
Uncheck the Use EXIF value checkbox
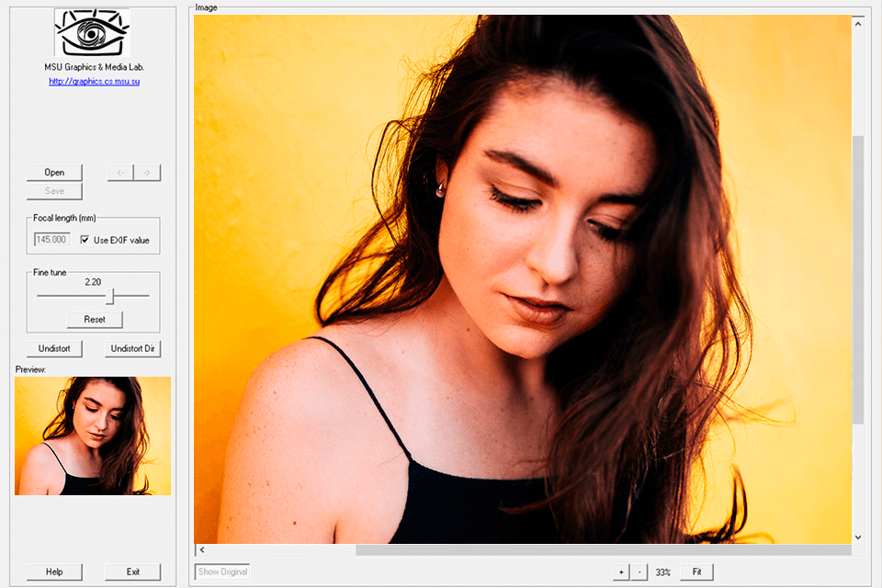point(84,239)
